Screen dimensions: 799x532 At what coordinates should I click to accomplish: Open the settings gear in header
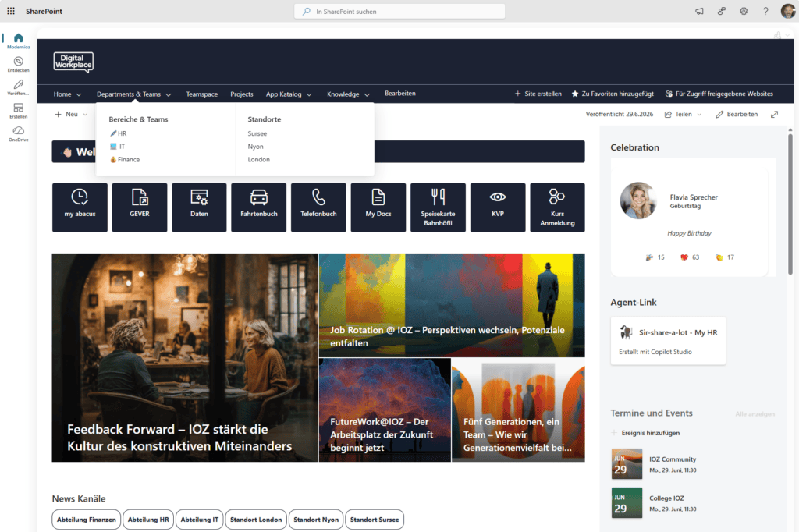point(744,11)
